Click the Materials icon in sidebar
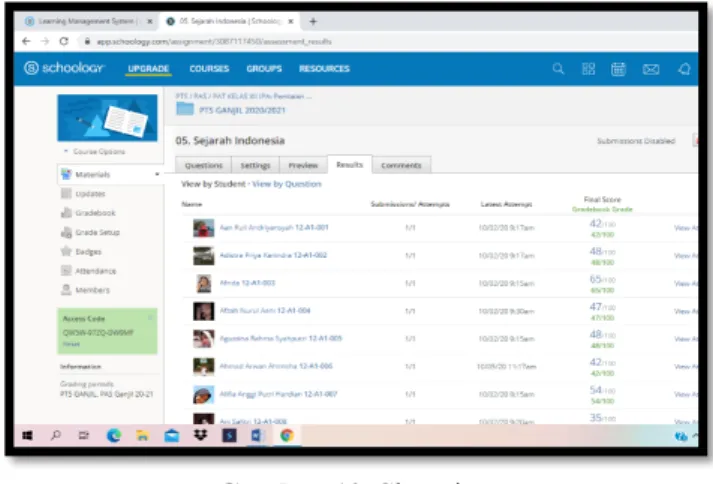Image resolution: width=713 pixels, height=484 pixels. point(66,174)
